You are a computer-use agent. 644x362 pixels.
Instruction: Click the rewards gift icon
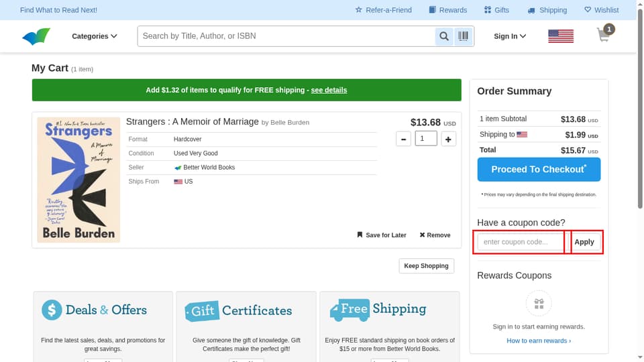click(x=539, y=304)
